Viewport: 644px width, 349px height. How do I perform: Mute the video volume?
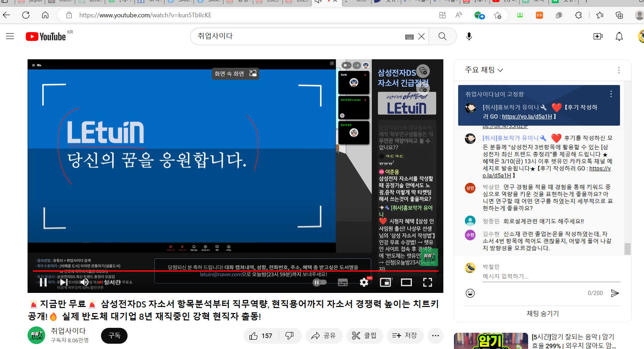tap(84, 282)
